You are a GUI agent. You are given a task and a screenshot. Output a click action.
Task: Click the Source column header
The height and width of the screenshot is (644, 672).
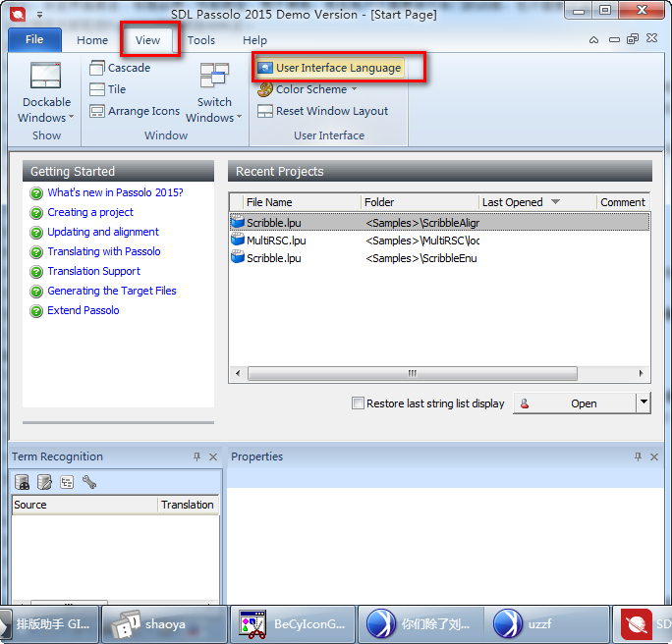pos(84,505)
